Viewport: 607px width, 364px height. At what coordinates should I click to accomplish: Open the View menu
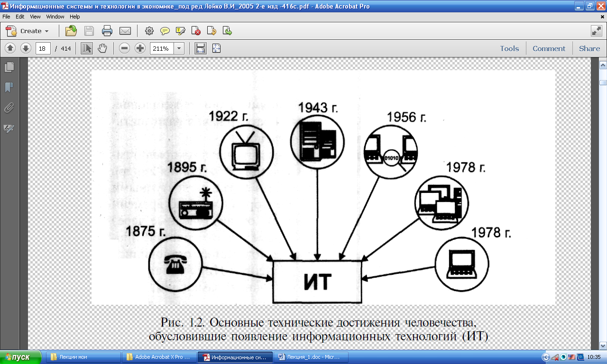click(35, 17)
